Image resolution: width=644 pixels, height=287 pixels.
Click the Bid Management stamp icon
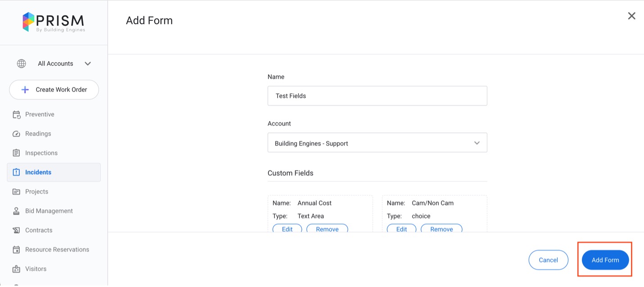tap(17, 211)
